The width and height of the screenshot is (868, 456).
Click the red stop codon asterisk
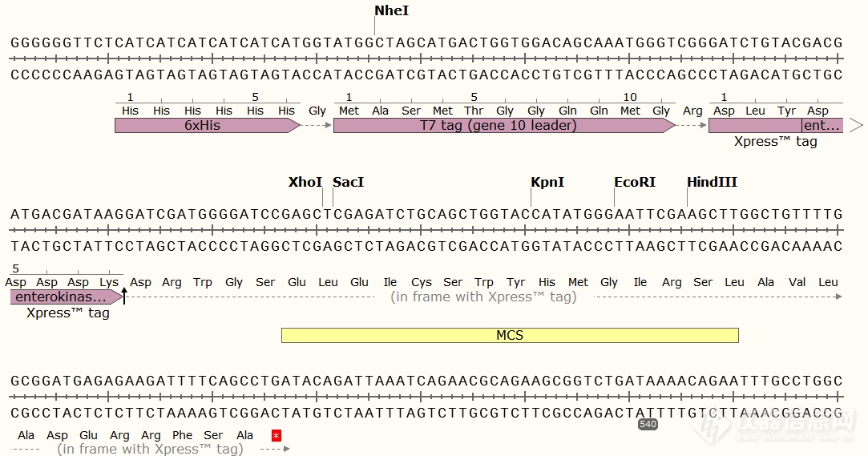click(277, 435)
